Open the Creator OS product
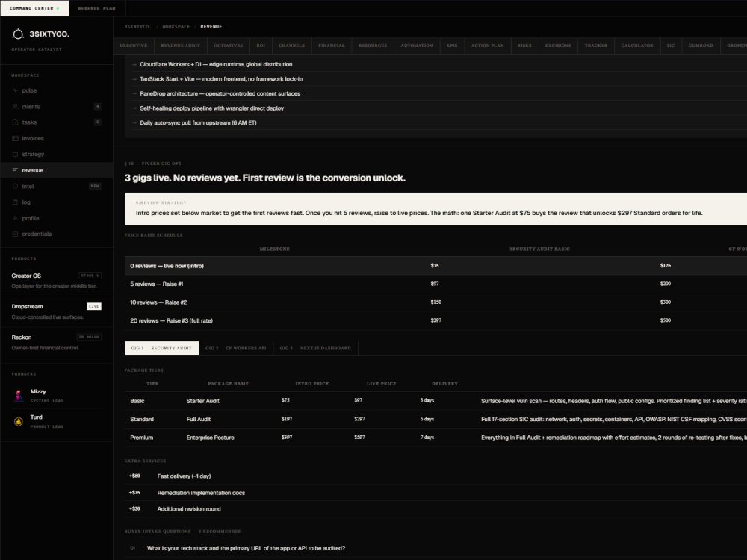The height and width of the screenshot is (560, 747). pyautogui.click(x=57, y=281)
